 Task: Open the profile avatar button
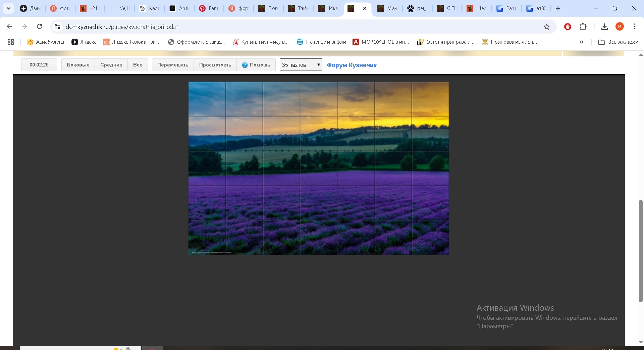620,27
